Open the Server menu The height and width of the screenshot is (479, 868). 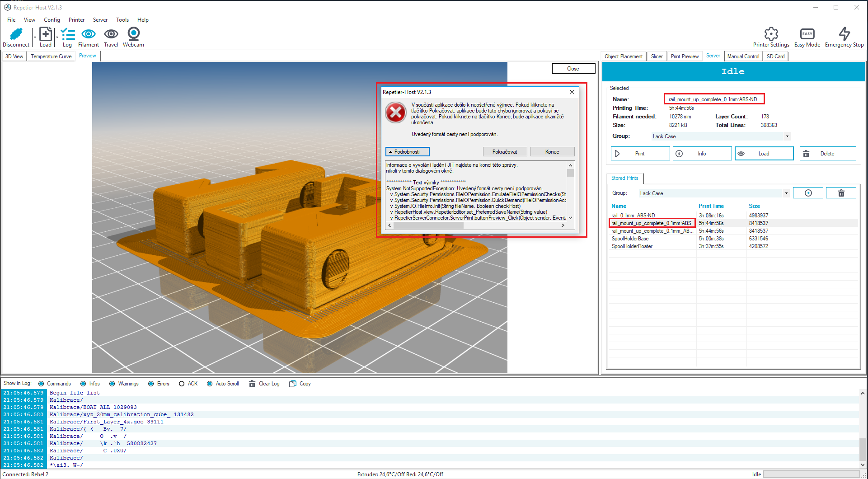[x=100, y=20]
